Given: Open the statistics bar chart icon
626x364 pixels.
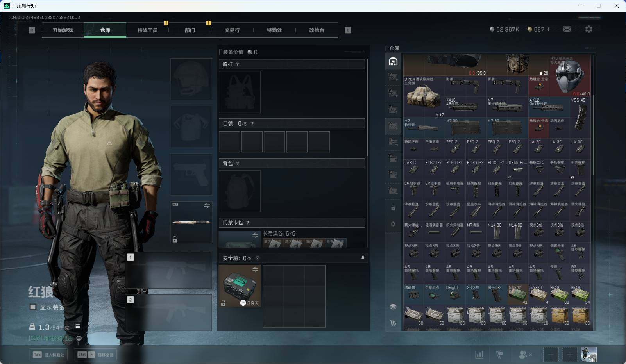Looking at the screenshot, I should point(479,354).
